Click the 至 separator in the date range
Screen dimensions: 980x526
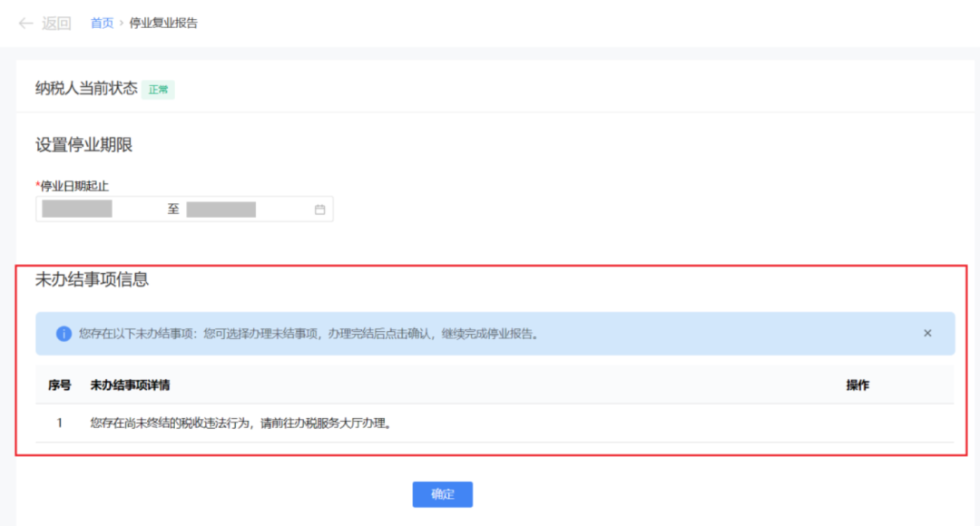tap(173, 209)
